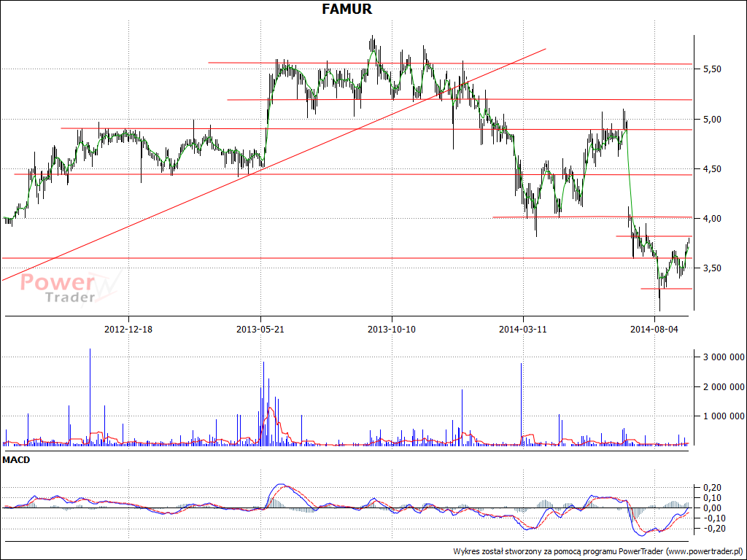Select the 2014-03-11 date label
The height and width of the screenshot is (560, 747).
tap(522, 329)
